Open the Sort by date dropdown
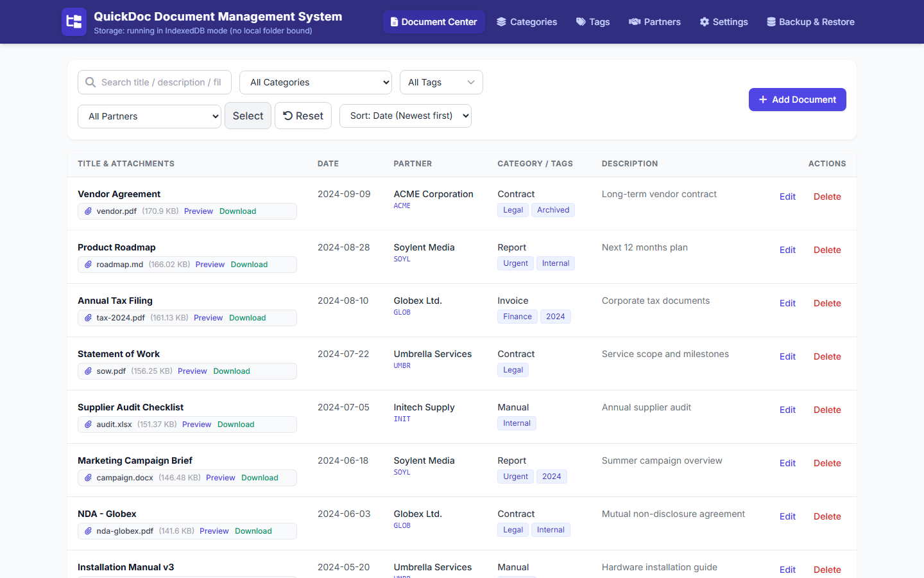 coord(406,116)
